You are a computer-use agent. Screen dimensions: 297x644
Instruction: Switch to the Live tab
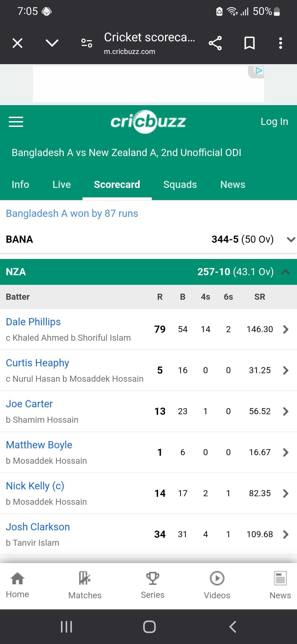[62, 185]
